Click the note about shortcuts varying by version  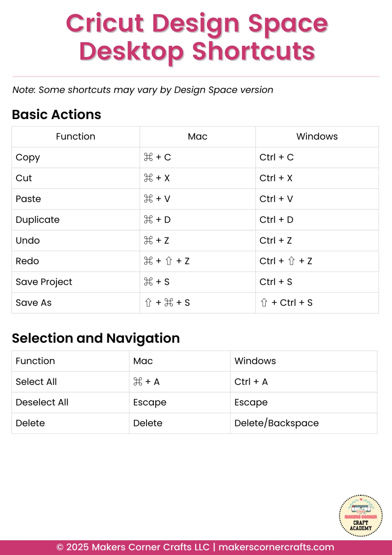pos(143,90)
